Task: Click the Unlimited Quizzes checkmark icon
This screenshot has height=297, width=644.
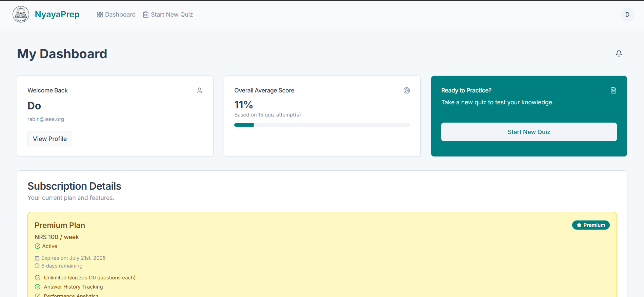Action: (x=38, y=278)
